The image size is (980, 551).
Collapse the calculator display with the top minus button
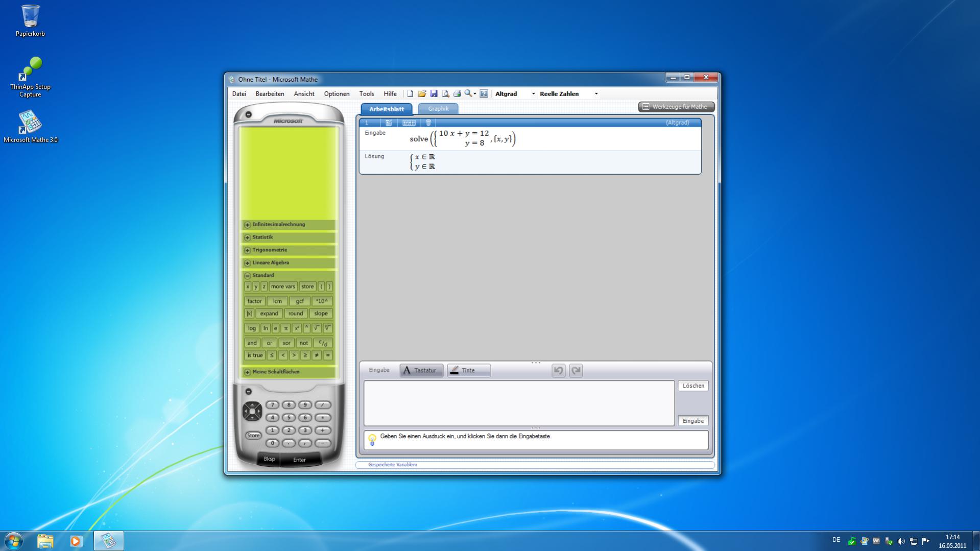pos(249,114)
